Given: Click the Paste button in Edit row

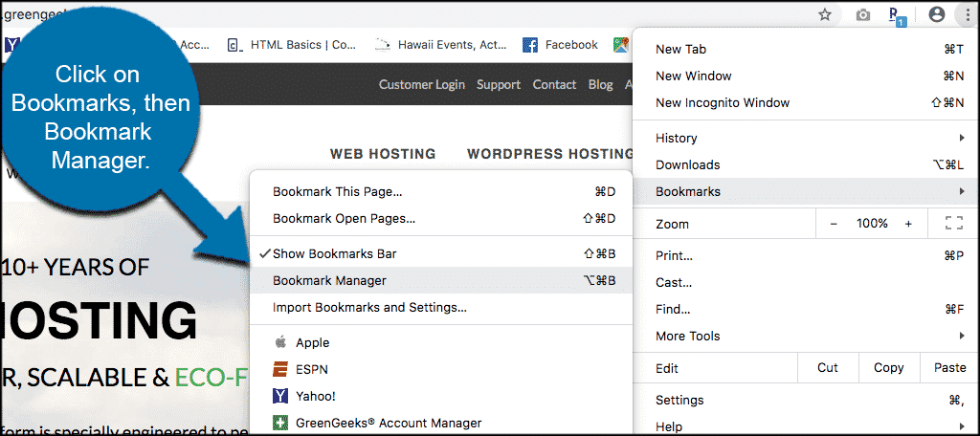Looking at the screenshot, I should coord(949,368).
